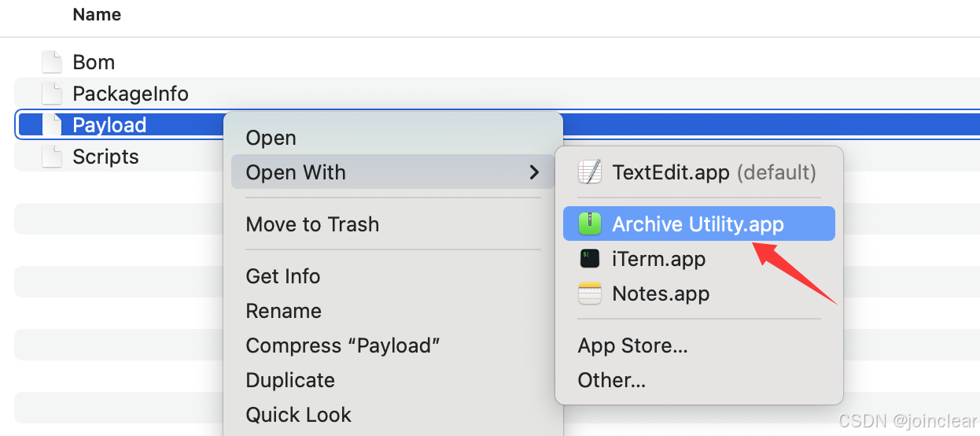Sort by the Name column header
The height and width of the screenshot is (436, 980).
point(97,14)
